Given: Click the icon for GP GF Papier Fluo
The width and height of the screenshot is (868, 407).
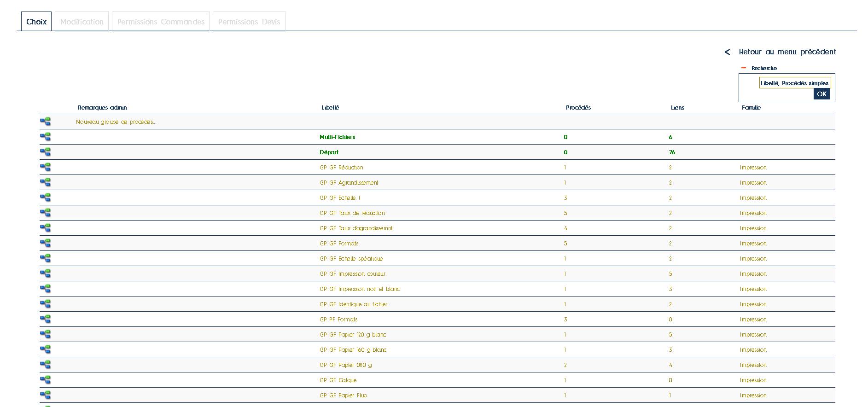Looking at the screenshot, I should (x=45, y=395).
